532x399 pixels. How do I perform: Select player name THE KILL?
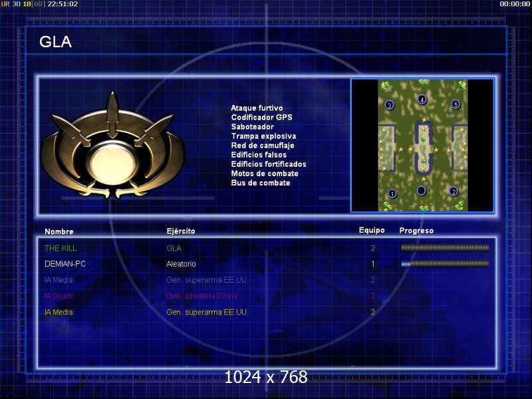pos(61,248)
